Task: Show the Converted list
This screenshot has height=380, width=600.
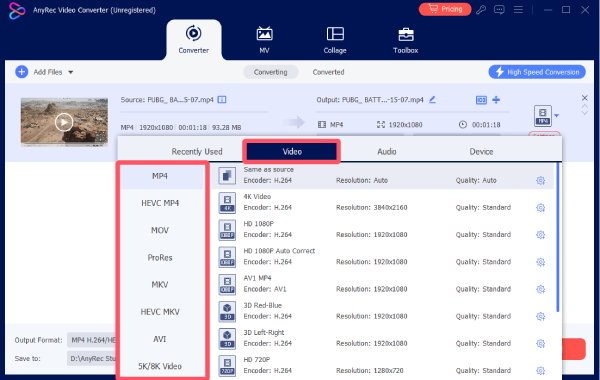Action: click(328, 72)
